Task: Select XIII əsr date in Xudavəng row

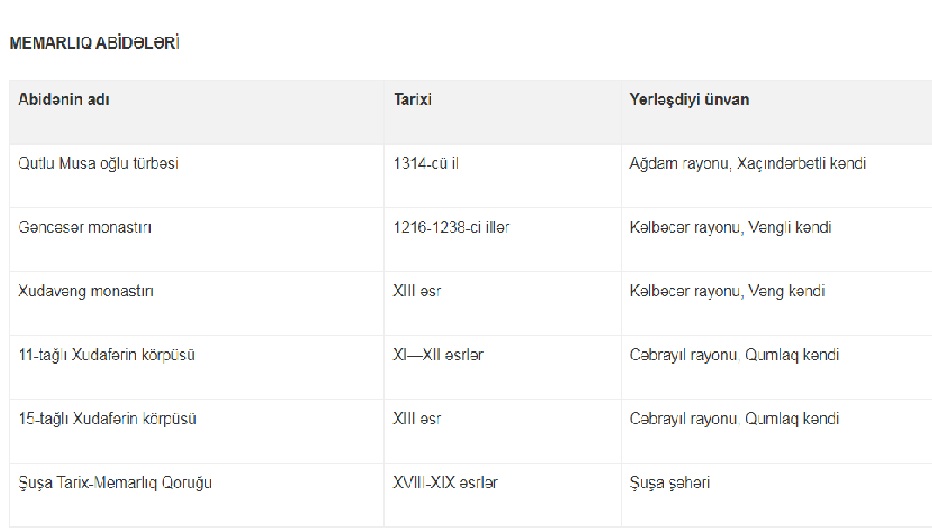Action: pos(417,291)
